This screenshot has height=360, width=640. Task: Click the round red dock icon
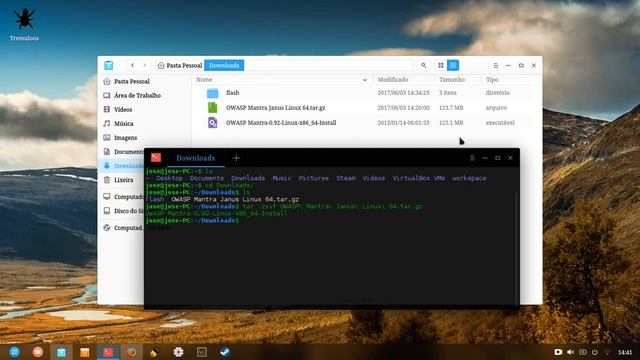coord(38,352)
